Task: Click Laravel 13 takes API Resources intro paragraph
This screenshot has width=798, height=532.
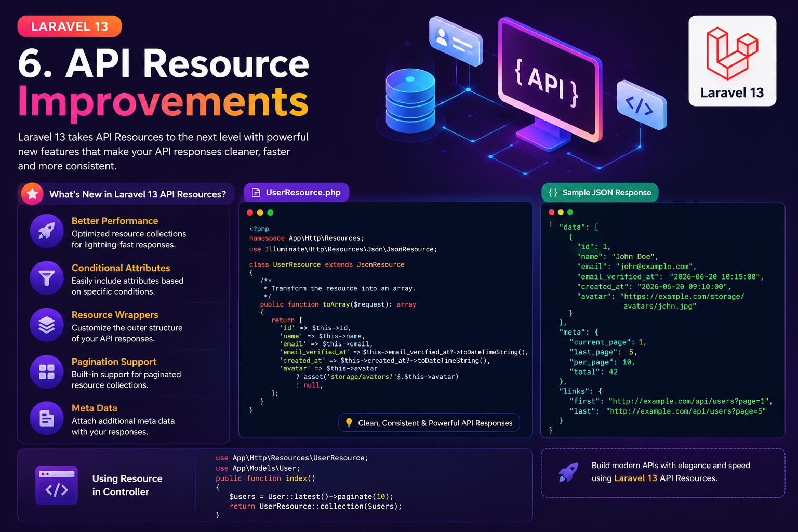Action: point(163,151)
